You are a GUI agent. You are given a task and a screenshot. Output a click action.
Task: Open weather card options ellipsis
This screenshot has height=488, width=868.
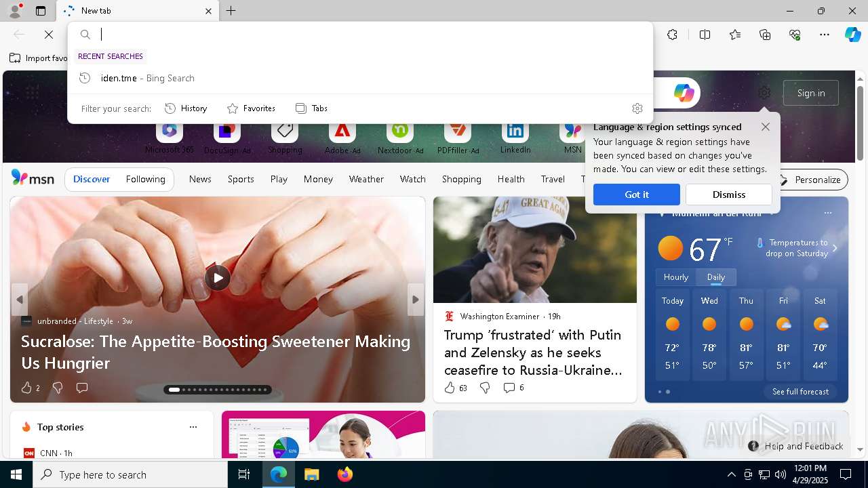[827, 213]
